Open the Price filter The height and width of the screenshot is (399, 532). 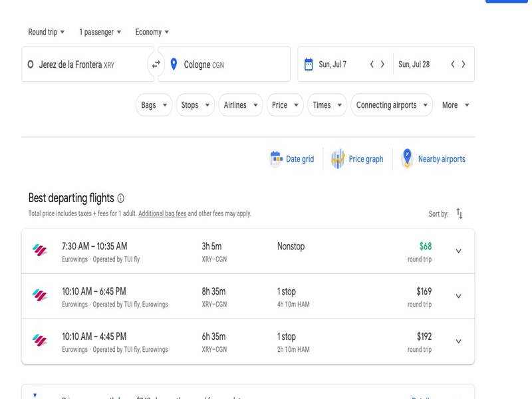(285, 105)
